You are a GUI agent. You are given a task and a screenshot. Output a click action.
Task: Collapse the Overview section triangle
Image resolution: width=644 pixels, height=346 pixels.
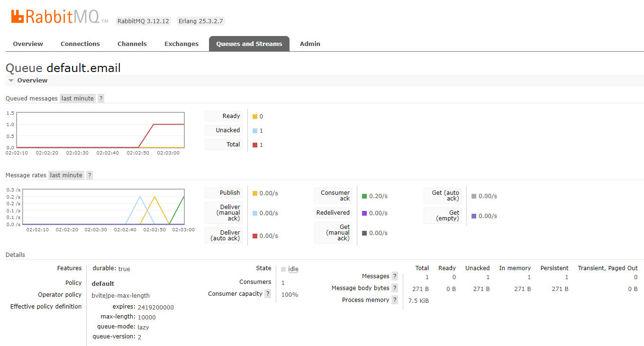[x=11, y=81]
